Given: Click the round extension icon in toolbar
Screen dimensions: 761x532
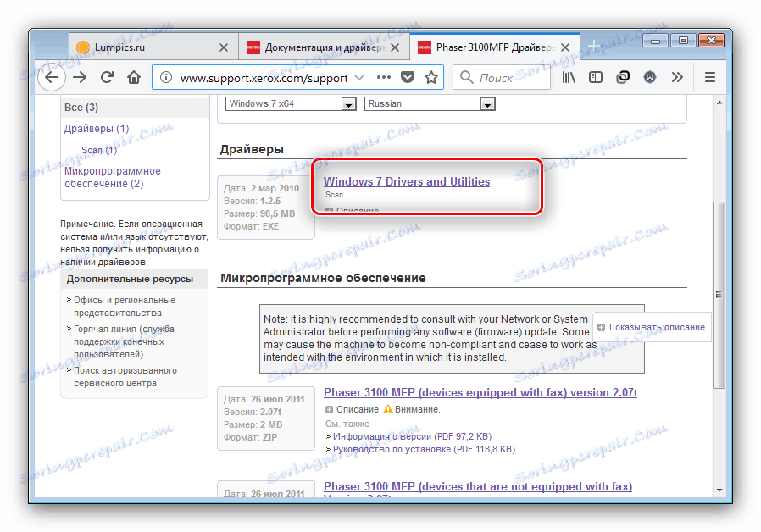Looking at the screenshot, I should (x=650, y=77).
